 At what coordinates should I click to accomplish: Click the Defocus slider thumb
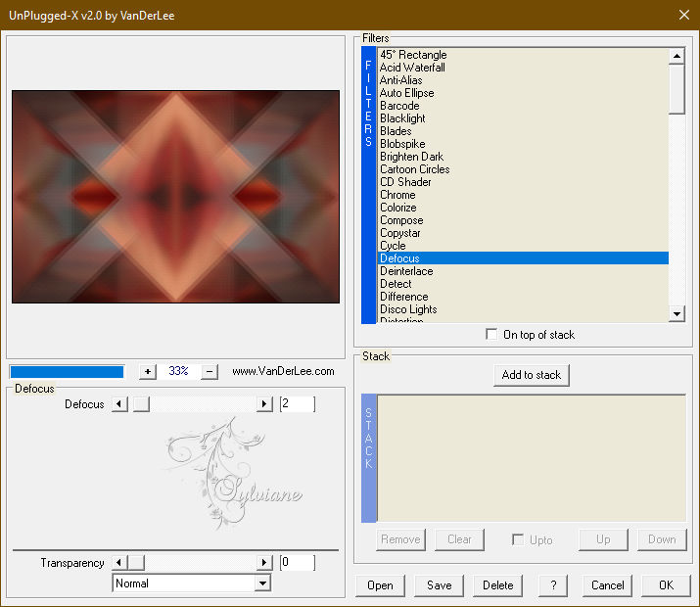click(x=142, y=404)
